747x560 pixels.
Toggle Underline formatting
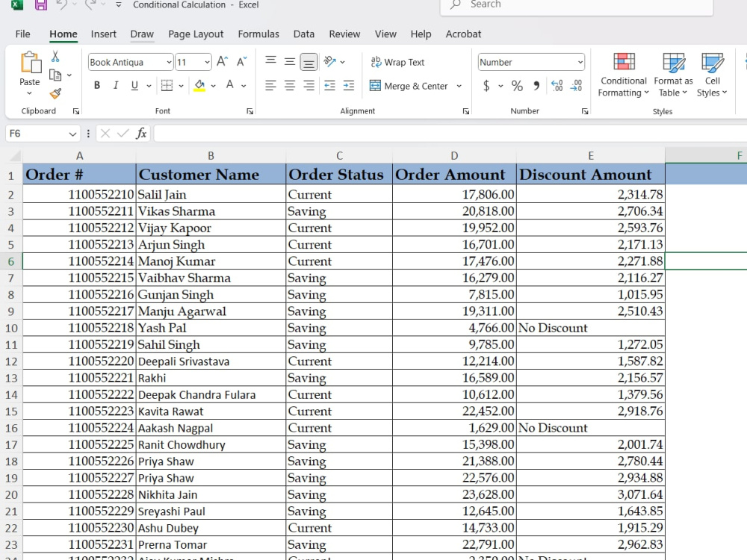tap(134, 86)
